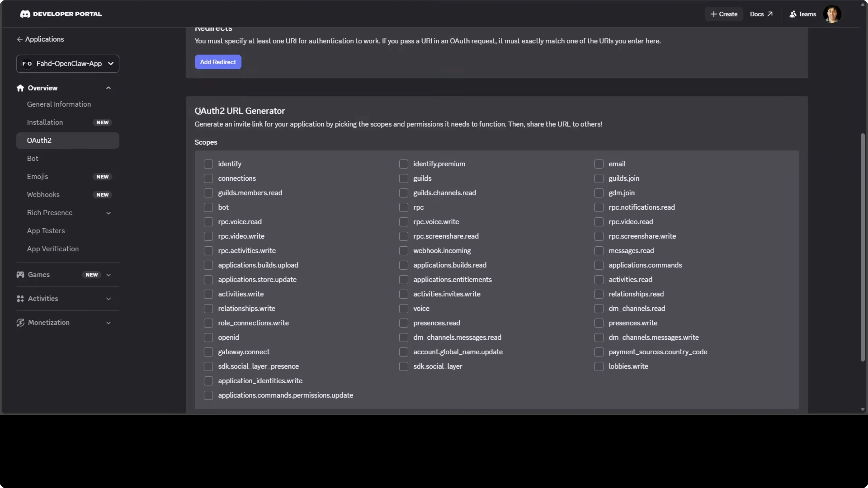Click the back arrow next to Applications
The image size is (868, 488).
20,39
